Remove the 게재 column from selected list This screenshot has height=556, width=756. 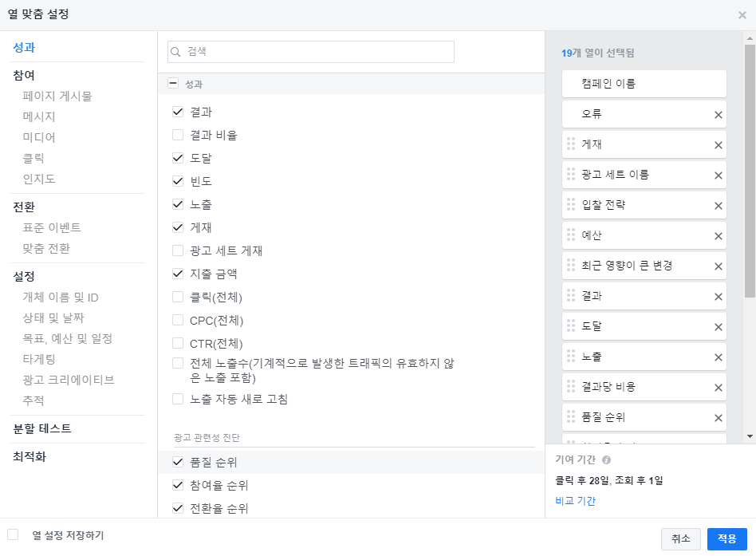(x=716, y=144)
